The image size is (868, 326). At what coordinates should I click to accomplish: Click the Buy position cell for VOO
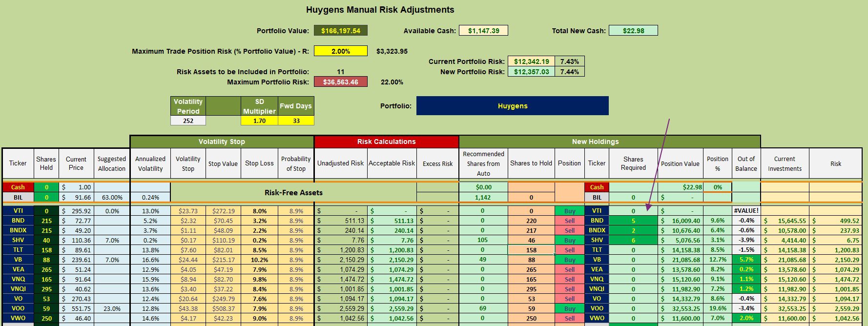pyautogui.click(x=569, y=308)
